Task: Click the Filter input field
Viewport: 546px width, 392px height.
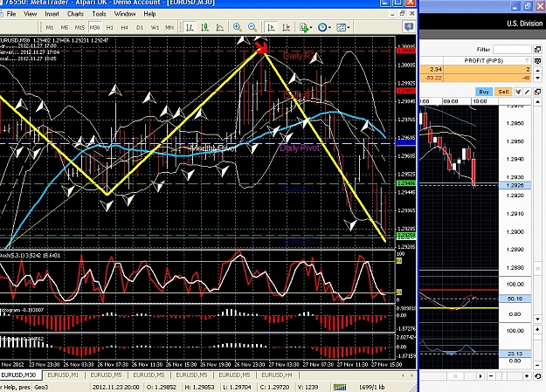Action: 512,50
